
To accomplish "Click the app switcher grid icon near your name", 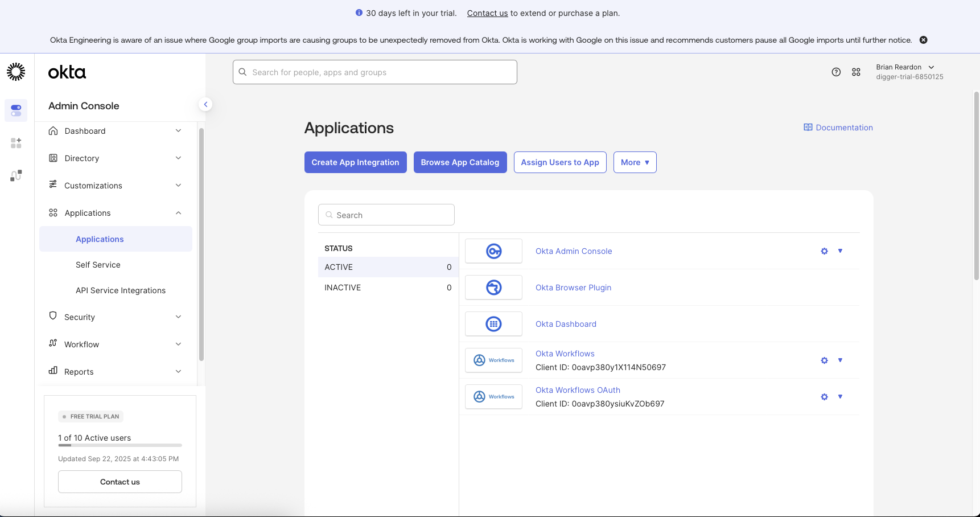I will (857, 72).
